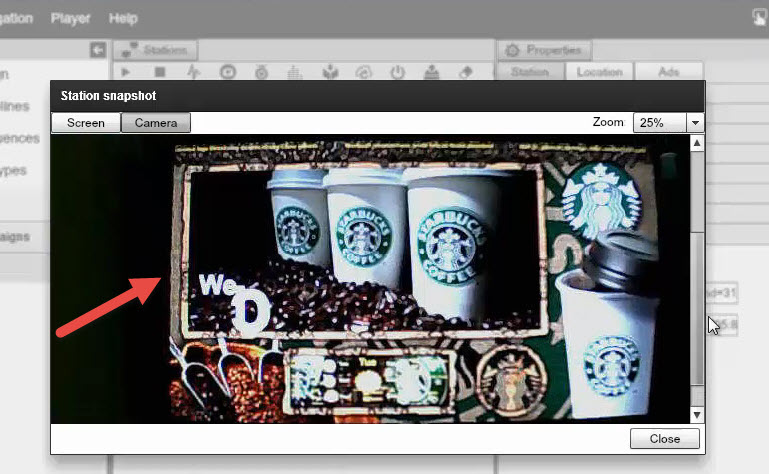The height and width of the screenshot is (474, 769).
Task: Click the Play icon in stations toolbar
Action: pos(126,72)
